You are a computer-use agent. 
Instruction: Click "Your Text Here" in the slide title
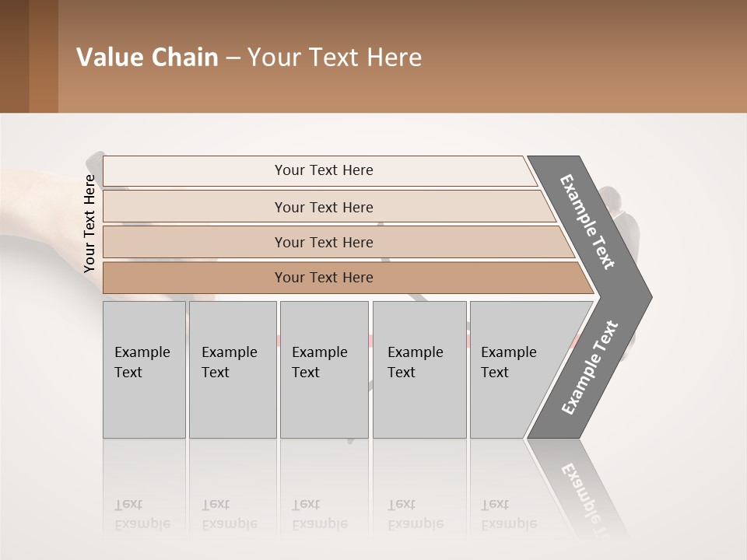click(335, 58)
